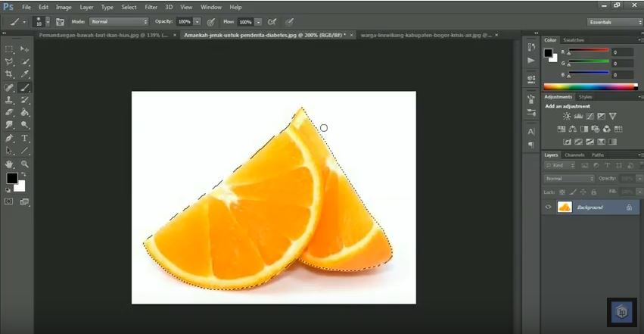Toggle pressure for opacity option

(x=210, y=22)
